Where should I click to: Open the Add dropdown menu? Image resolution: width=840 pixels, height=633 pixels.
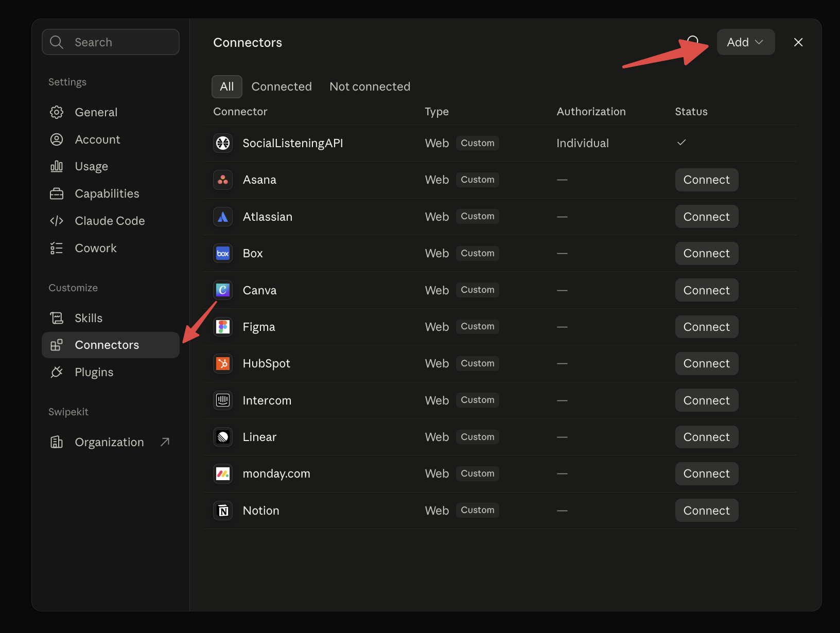click(x=745, y=42)
